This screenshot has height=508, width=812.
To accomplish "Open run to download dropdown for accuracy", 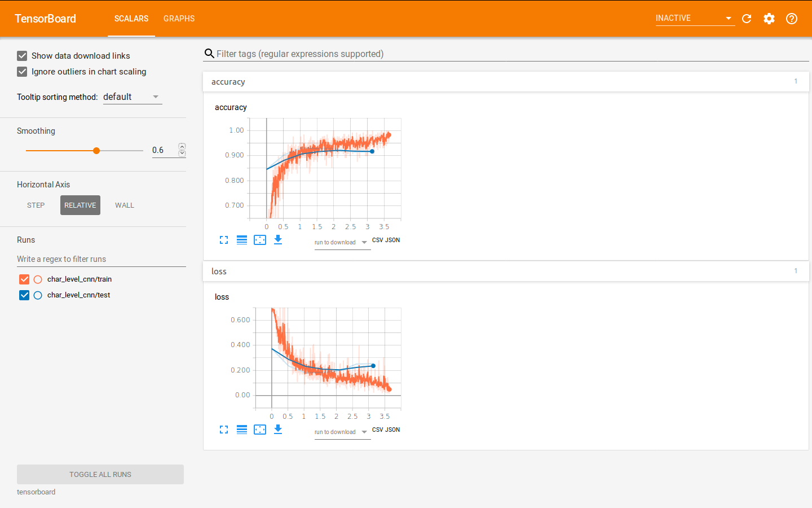I will coord(342,243).
